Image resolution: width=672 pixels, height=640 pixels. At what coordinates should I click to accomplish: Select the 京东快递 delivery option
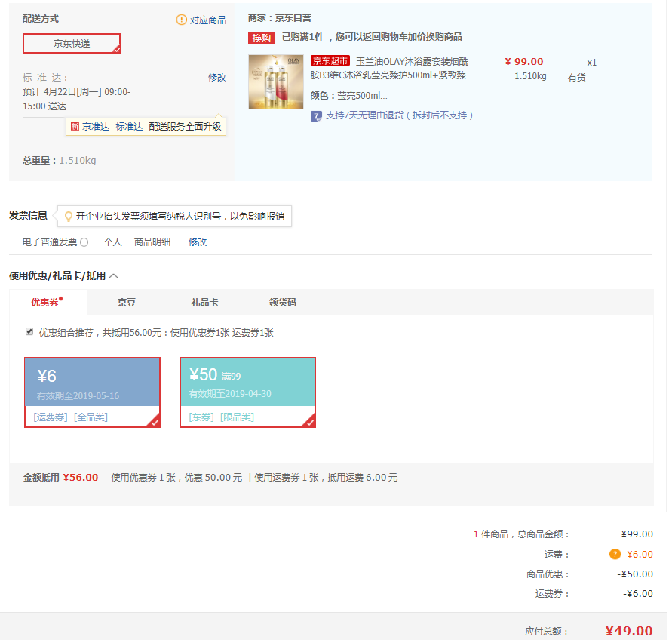pyautogui.click(x=72, y=43)
